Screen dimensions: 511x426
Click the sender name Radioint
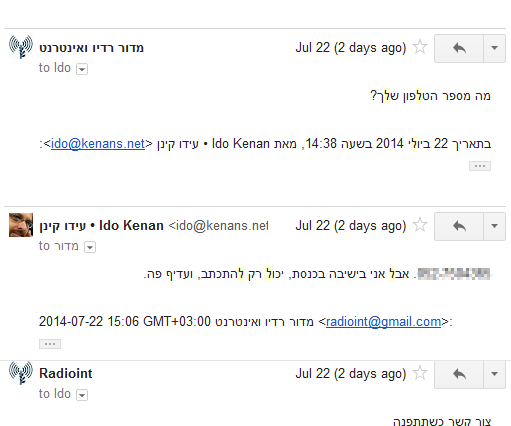point(66,373)
